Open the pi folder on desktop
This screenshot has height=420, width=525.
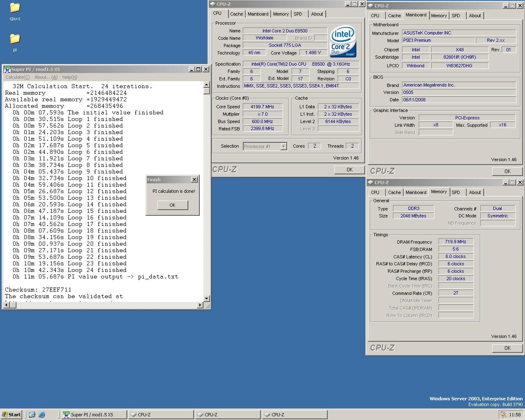15,42
